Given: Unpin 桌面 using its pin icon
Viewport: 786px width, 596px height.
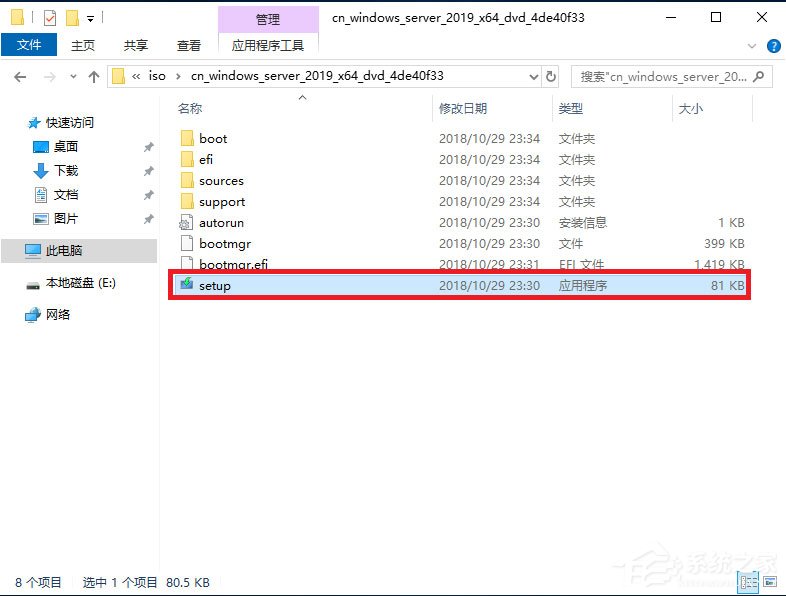Looking at the screenshot, I should click(x=148, y=147).
